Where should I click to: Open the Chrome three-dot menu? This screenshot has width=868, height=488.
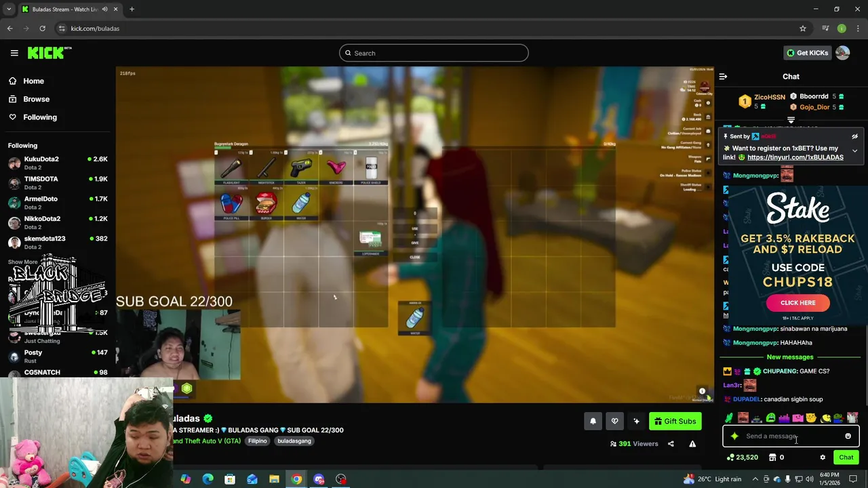(859, 28)
